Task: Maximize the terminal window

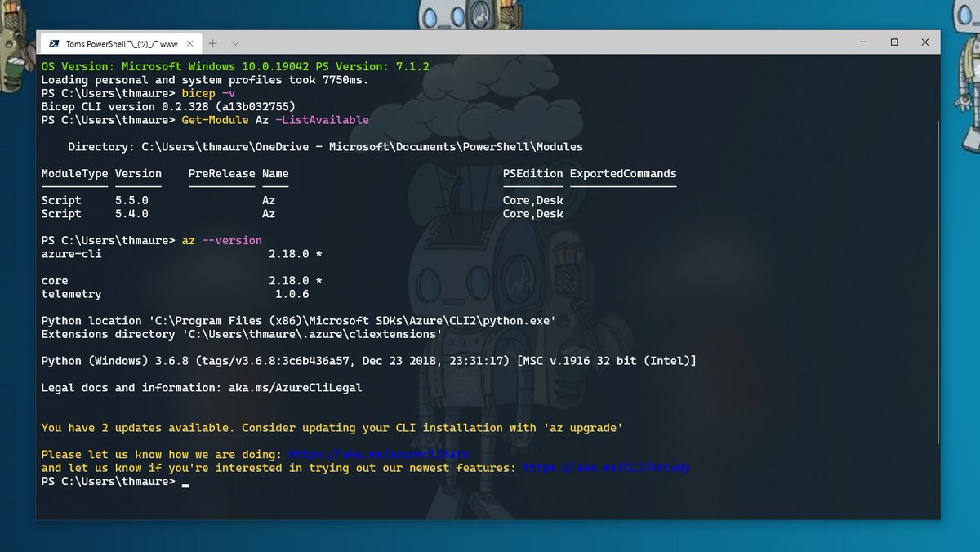Action: pos(894,42)
